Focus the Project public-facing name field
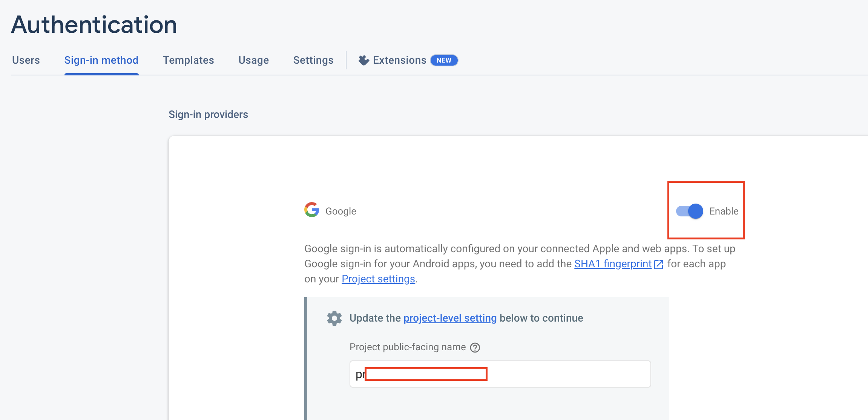The width and height of the screenshot is (868, 420). coord(566,374)
